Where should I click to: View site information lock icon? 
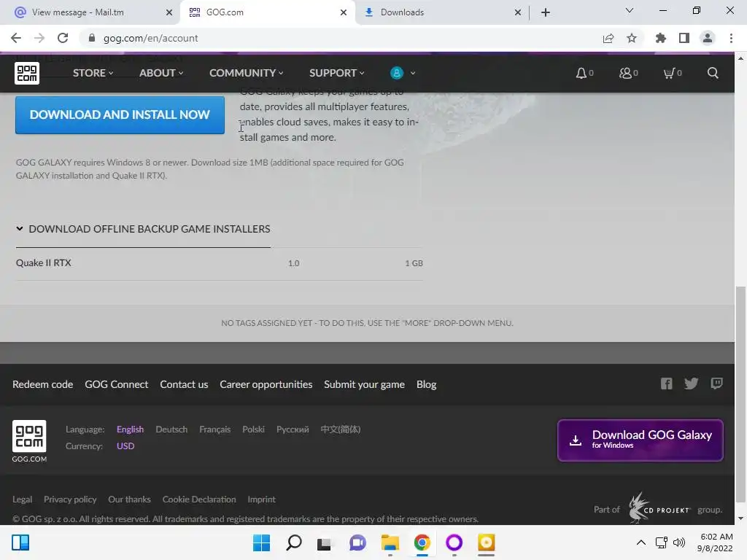click(92, 38)
